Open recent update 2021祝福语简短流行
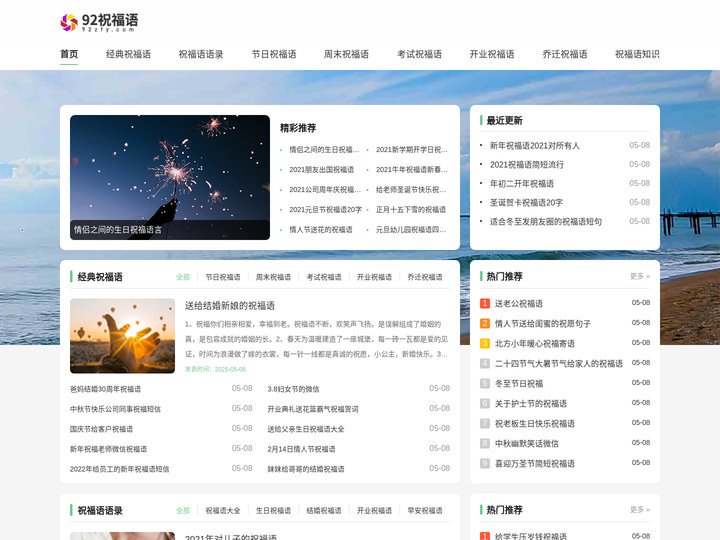 coord(527,164)
